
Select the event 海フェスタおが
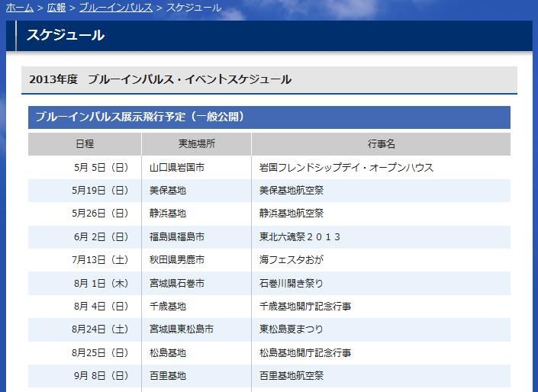point(292,259)
